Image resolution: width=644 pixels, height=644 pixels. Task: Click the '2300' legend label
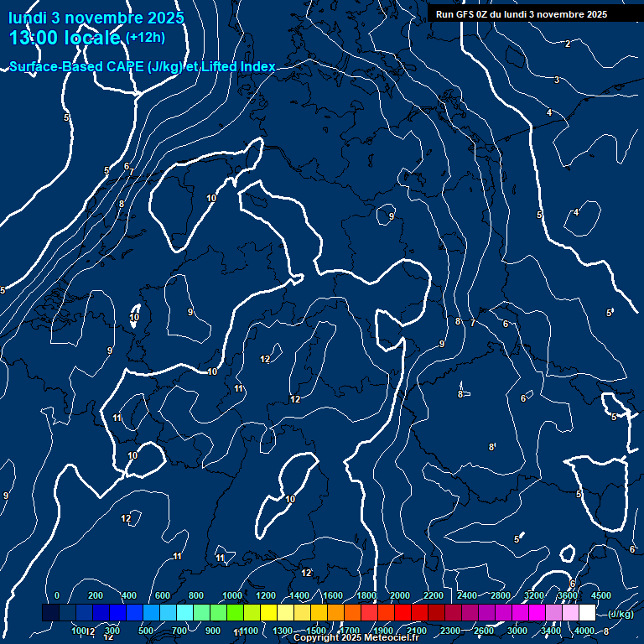[x=450, y=631]
